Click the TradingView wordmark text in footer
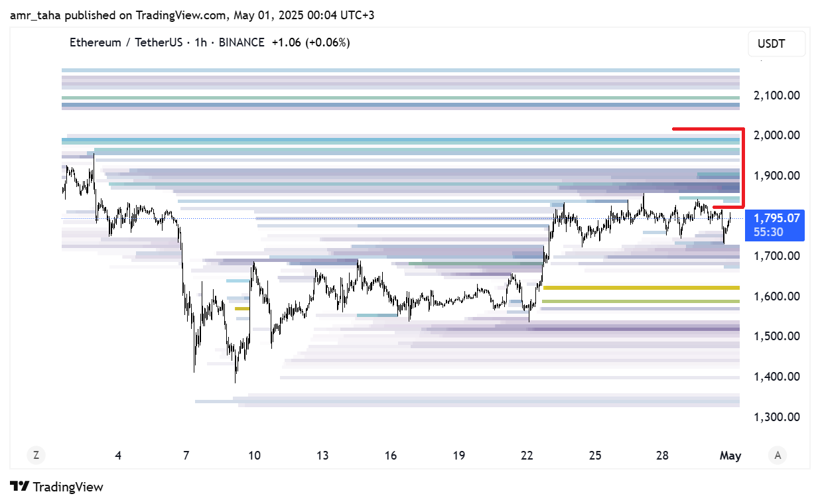This screenshot has width=820, height=504. (68, 487)
